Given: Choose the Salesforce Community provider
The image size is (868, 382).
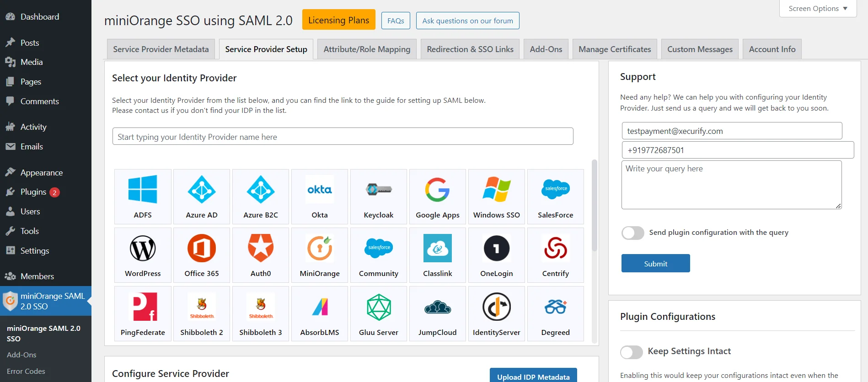Looking at the screenshot, I should coord(379,255).
